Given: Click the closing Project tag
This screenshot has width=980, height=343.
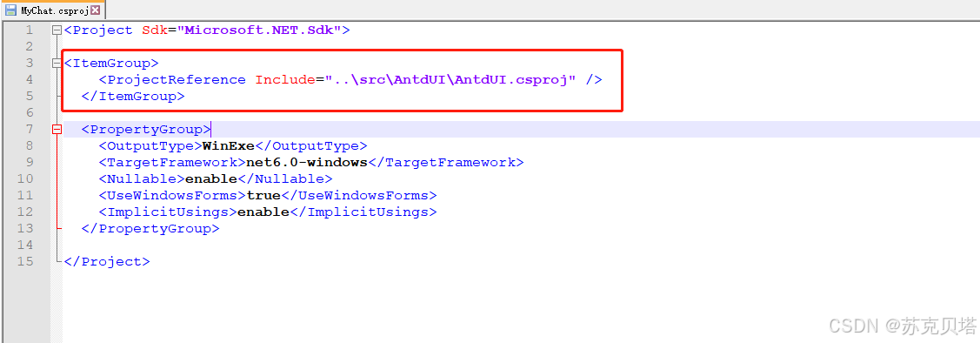Looking at the screenshot, I should coord(108,262).
